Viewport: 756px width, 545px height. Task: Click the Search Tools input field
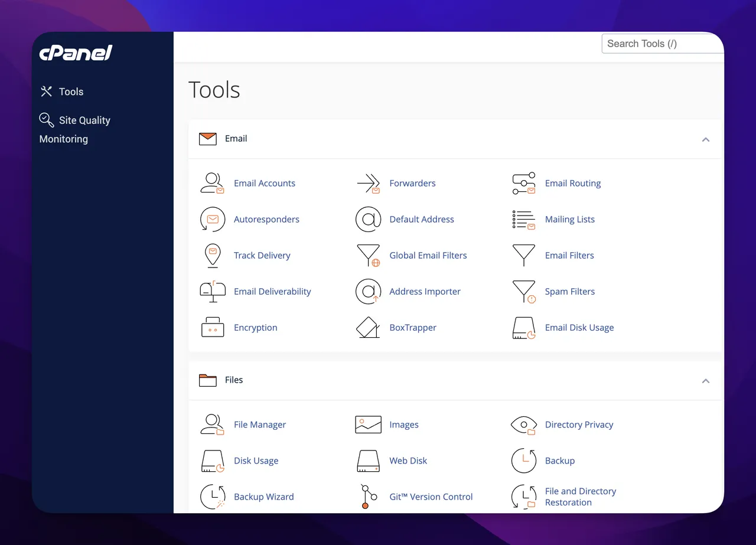coord(663,44)
